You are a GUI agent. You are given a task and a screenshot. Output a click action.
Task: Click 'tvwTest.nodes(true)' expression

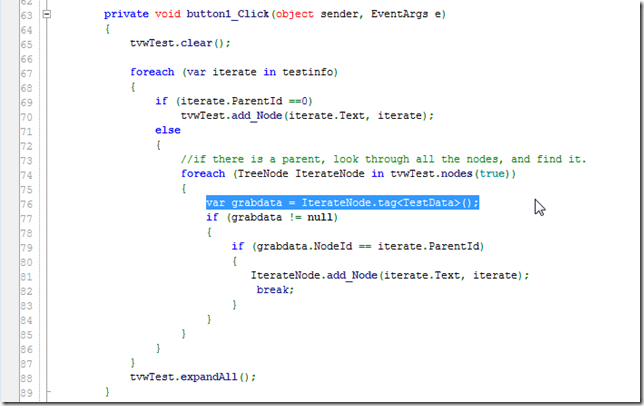pos(450,174)
